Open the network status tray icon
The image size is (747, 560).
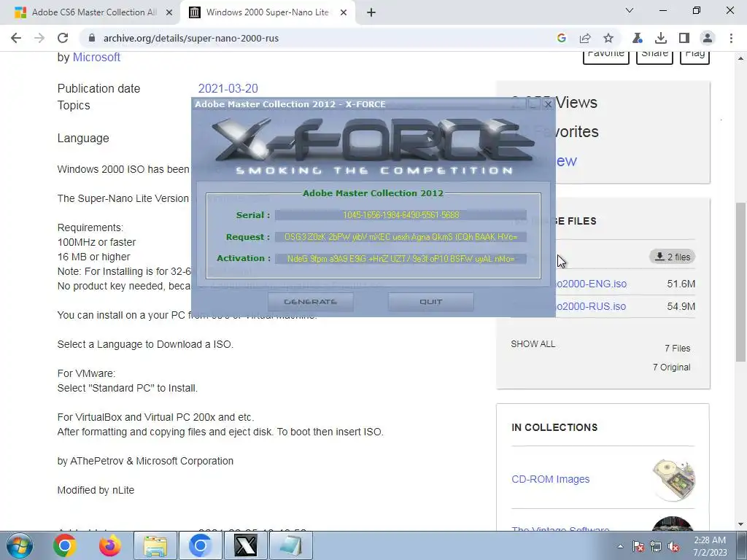point(656,546)
